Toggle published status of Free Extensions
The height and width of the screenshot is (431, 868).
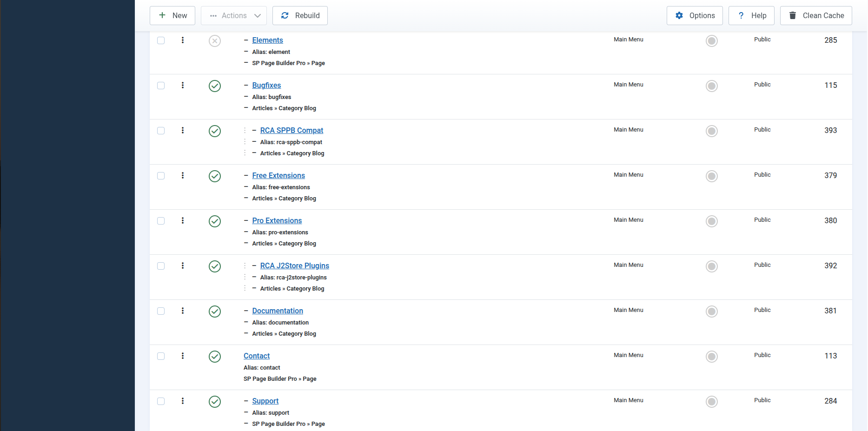pyautogui.click(x=215, y=176)
